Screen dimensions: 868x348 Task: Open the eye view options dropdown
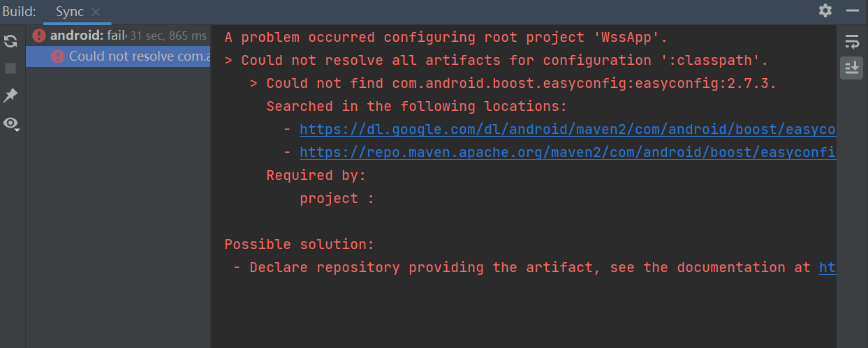click(x=11, y=123)
